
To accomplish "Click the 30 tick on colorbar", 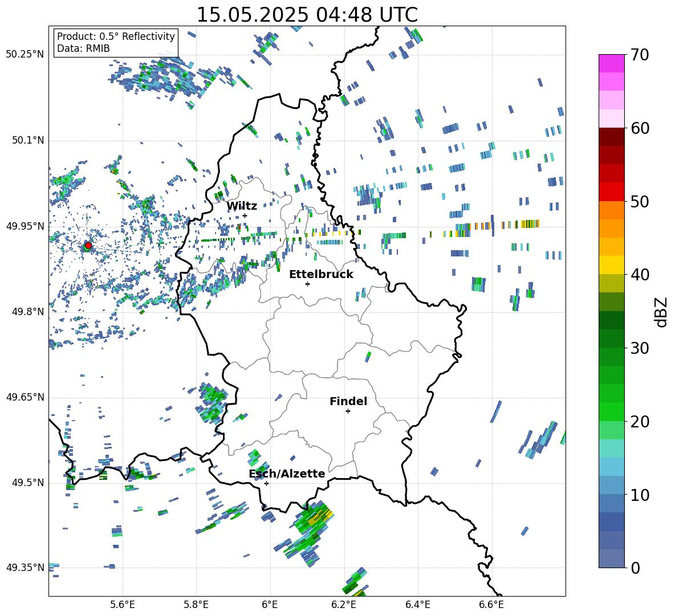I will tap(639, 348).
